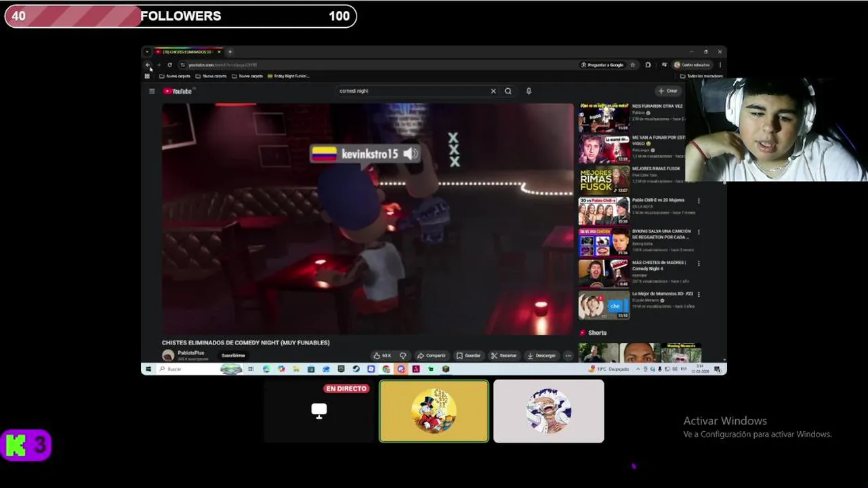
Task: Clear the YouTube search text
Action: (x=493, y=91)
